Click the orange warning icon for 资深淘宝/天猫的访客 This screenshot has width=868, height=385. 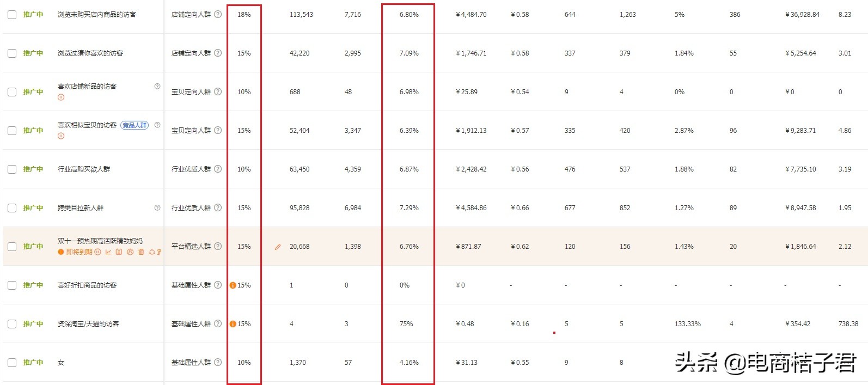[233, 324]
